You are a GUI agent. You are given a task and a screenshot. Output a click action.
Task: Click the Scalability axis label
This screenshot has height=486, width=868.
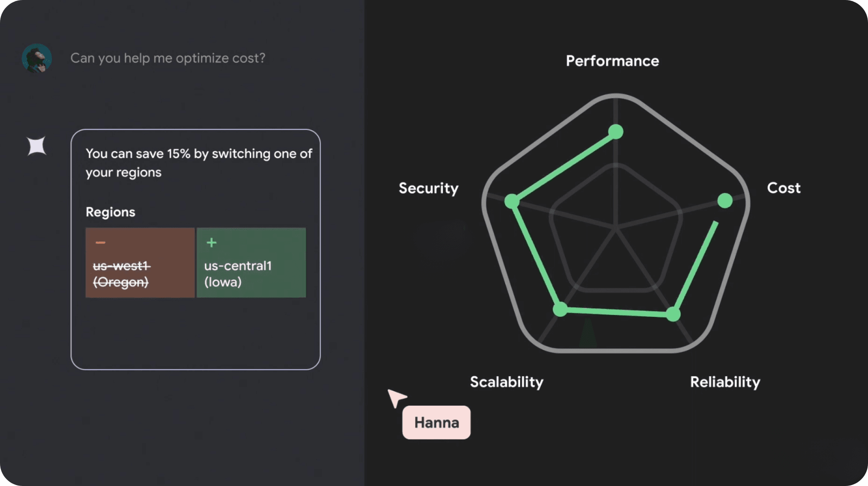click(x=506, y=382)
